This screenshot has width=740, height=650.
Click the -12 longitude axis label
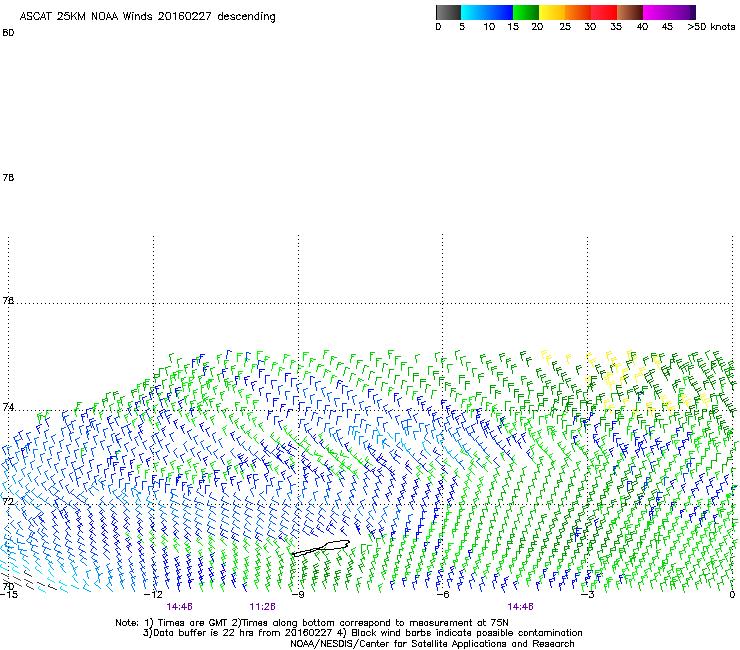click(153, 595)
